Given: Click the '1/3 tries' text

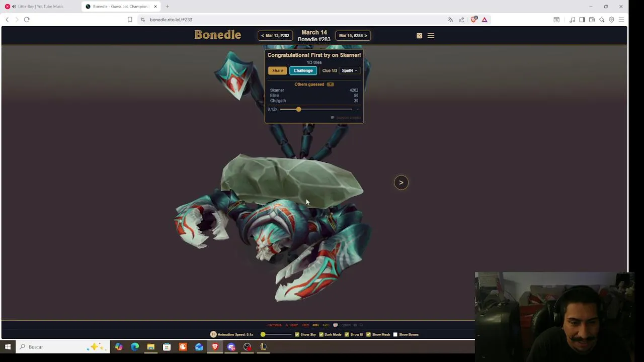Looking at the screenshot, I should [314, 62].
